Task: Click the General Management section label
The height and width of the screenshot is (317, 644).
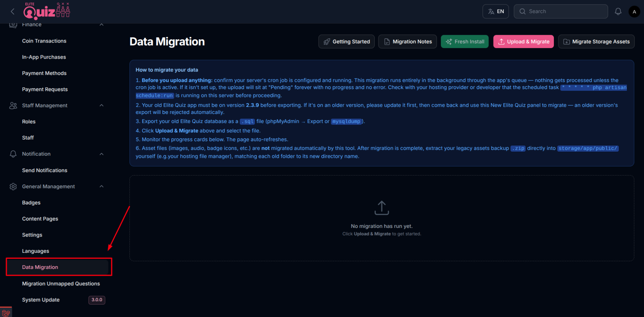Action: [x=48, y=186]
